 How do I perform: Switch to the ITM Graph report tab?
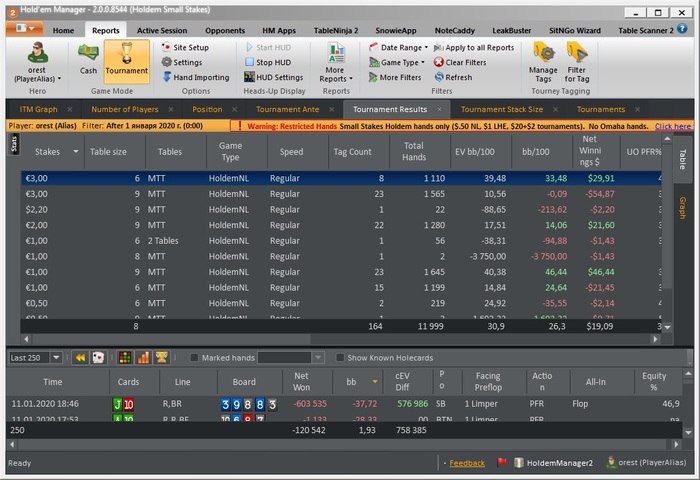(38, 109)
